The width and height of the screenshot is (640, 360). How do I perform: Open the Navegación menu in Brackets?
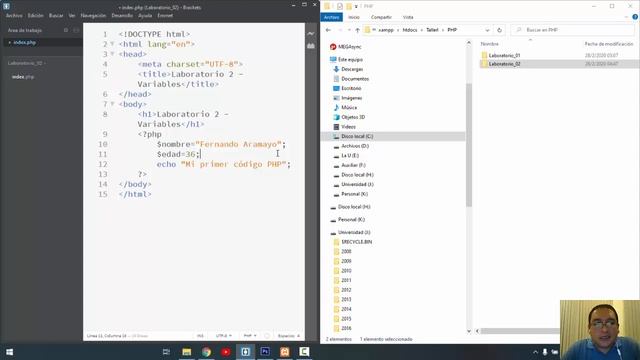click(93, 16)
